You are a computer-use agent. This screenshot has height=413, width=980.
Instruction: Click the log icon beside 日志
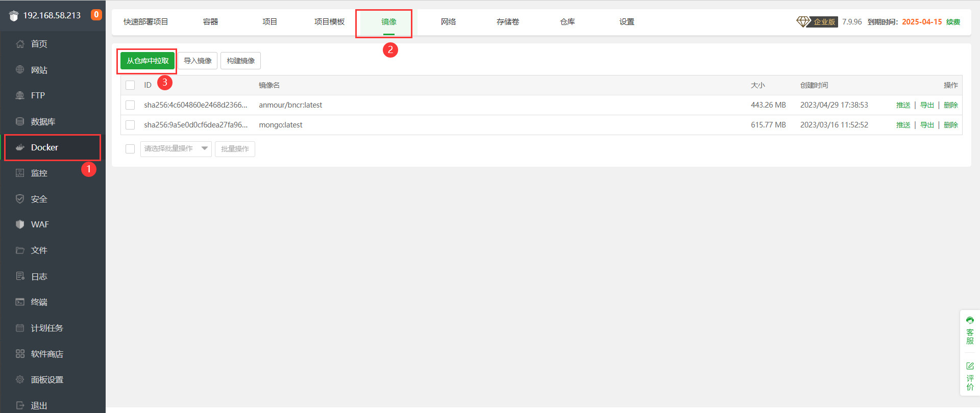coord(20,276)
